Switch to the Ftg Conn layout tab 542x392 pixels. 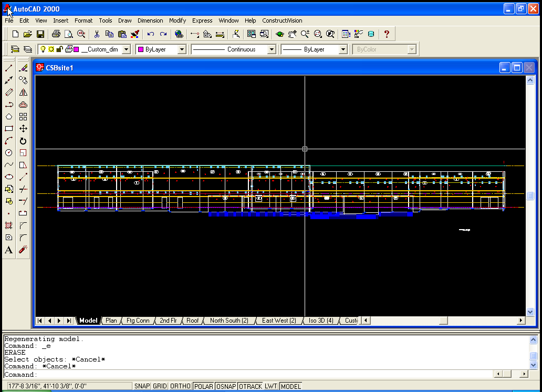138,321
